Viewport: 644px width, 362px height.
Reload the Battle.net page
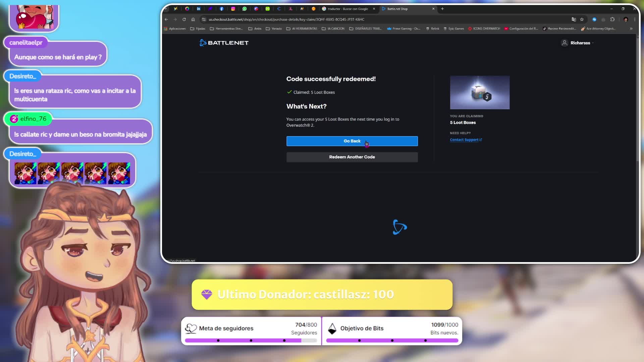184,19
